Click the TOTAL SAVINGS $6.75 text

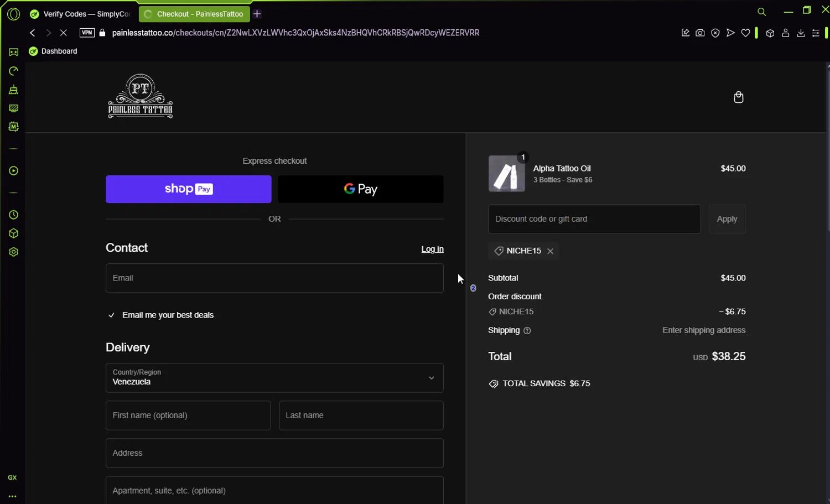coord(546,383)
